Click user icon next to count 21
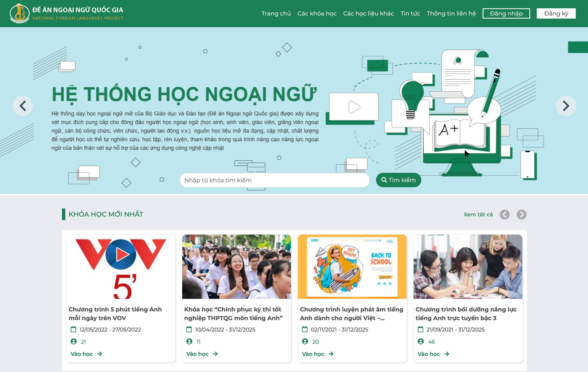The width and height of the screenshot is (588, 372). click(73, 341)
